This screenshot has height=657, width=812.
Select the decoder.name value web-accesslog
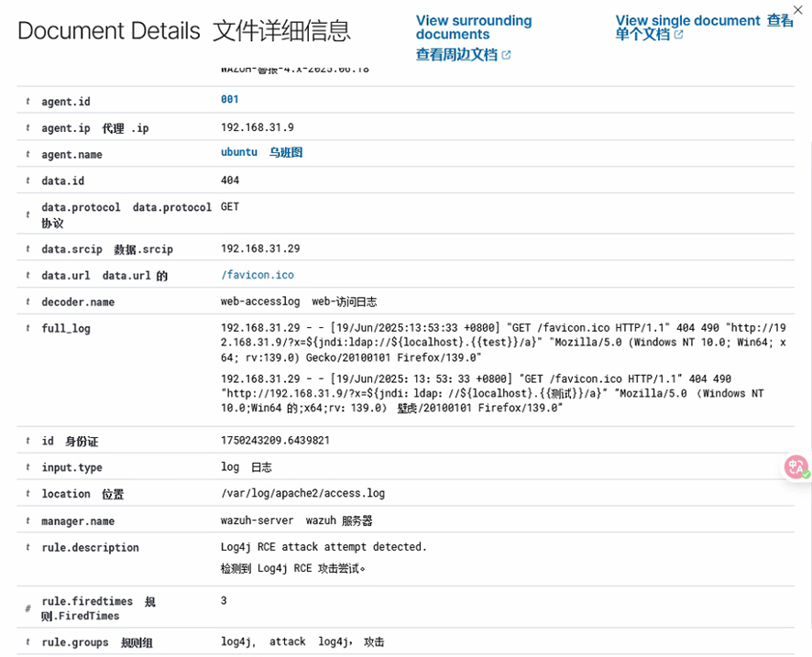point(260,301)
